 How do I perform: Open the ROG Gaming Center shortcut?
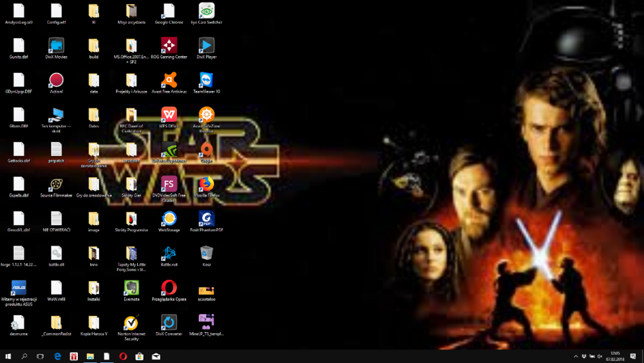point(169,46)
